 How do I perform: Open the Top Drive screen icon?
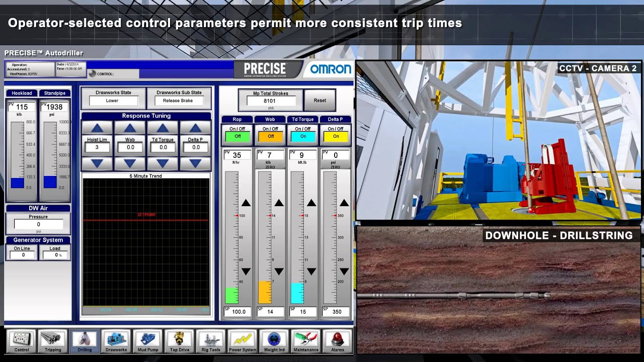[179, 341]
